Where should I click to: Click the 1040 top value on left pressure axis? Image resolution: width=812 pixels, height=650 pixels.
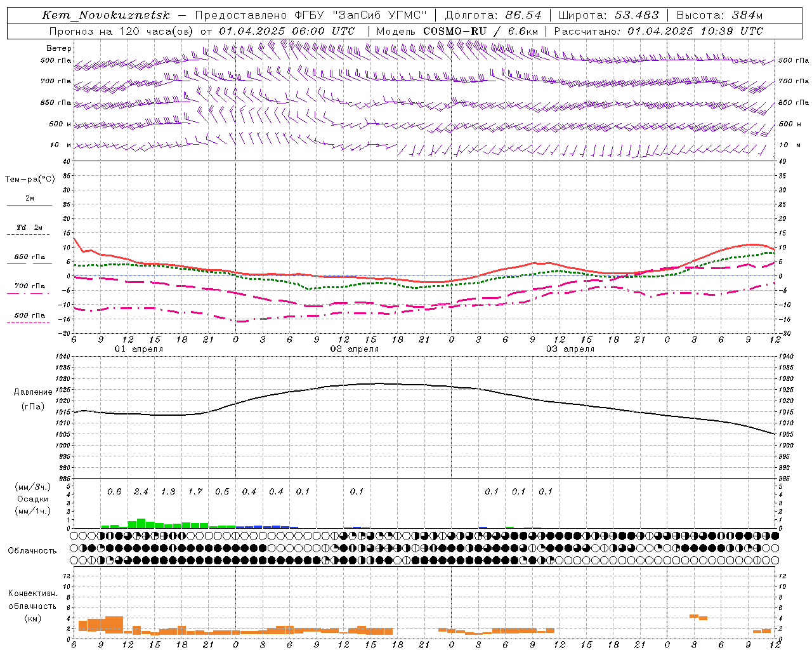click(x=63, y=357)
